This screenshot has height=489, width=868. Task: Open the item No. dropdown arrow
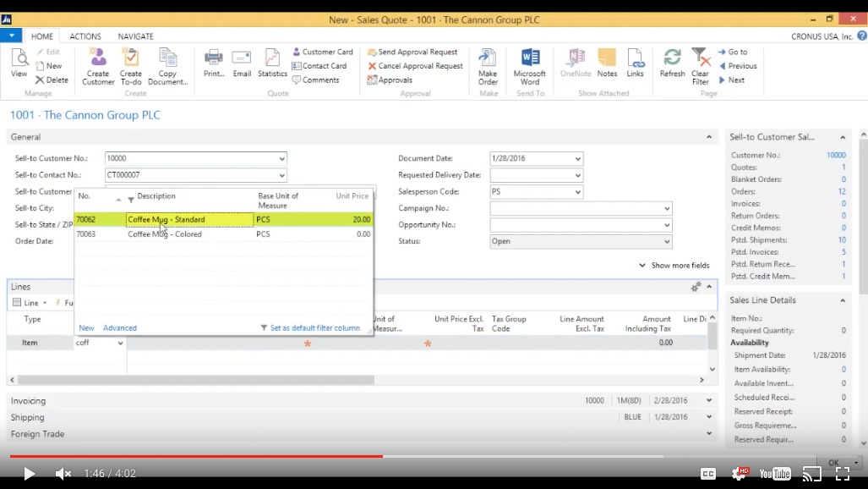[x=120, y=343]
